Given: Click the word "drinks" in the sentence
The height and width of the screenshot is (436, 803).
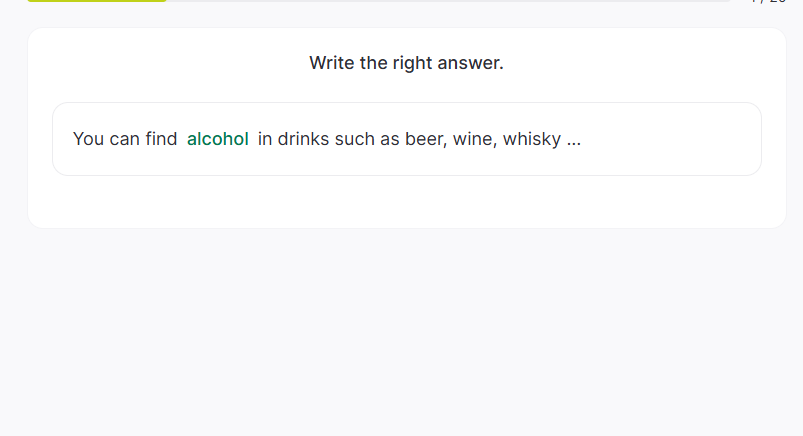Looking at the screenshot, I should (x=304, y=139).
